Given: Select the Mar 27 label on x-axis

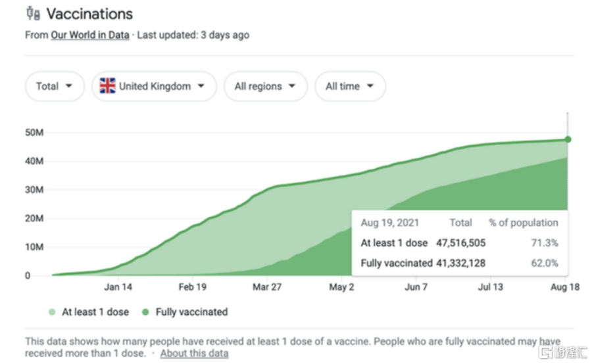Looking at the screenshot, I should [267, 287].
